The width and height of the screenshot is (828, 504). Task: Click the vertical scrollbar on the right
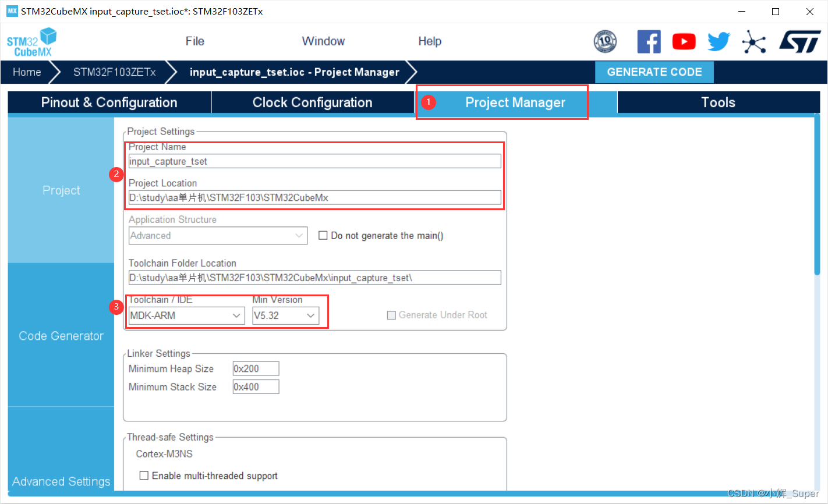[x=817, y=195]
